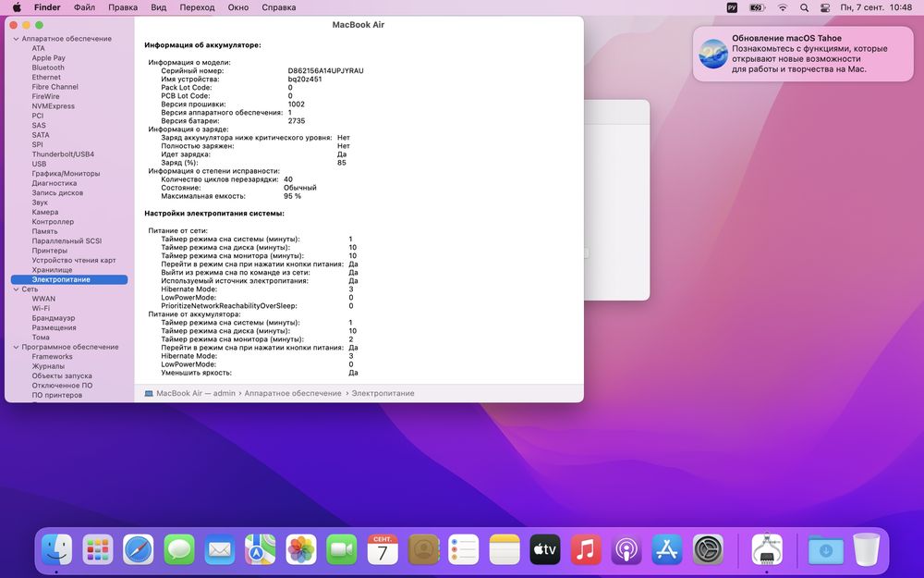The image size is (924, 578).
Task: Click Информация об аккумуляторе heading
Action: click(202, 45)
